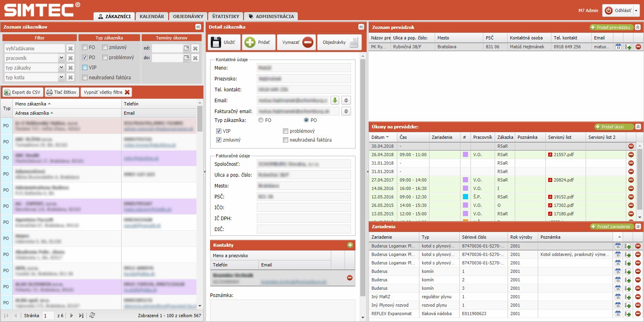Screen dimensions: 644x322
Task: Collapse the Úkony na prevádzke panel
Action: coord(638,127)
